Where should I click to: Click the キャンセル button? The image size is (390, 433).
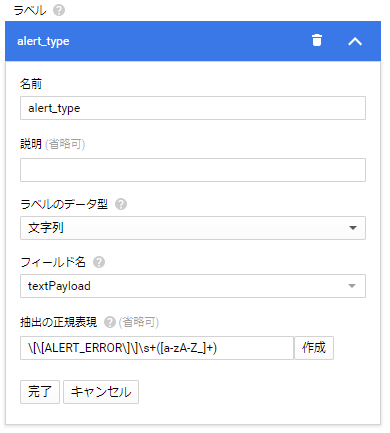click(101, 392)
